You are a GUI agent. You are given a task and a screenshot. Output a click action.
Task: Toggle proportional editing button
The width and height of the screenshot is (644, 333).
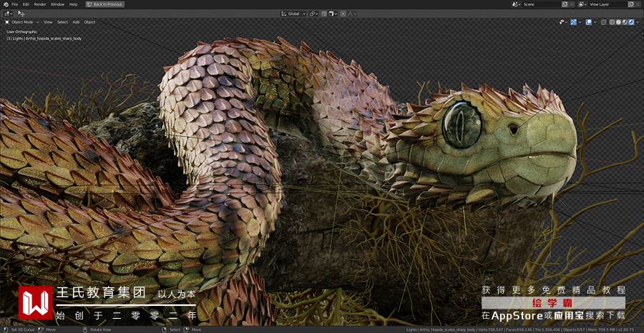pyautogui.click(x=343, y=14)
